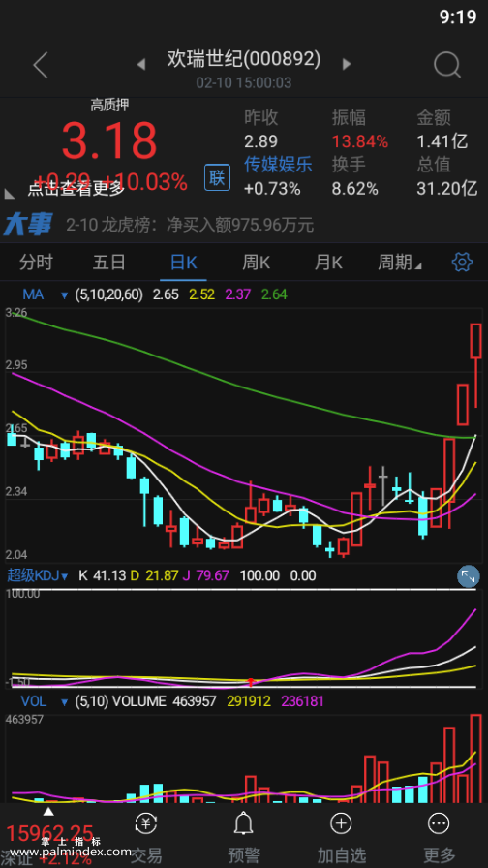This screenshot has height=868, width=488.
Task: Go to next stock with right triangle
Action: pyautogui.click(x=347, y=64)
